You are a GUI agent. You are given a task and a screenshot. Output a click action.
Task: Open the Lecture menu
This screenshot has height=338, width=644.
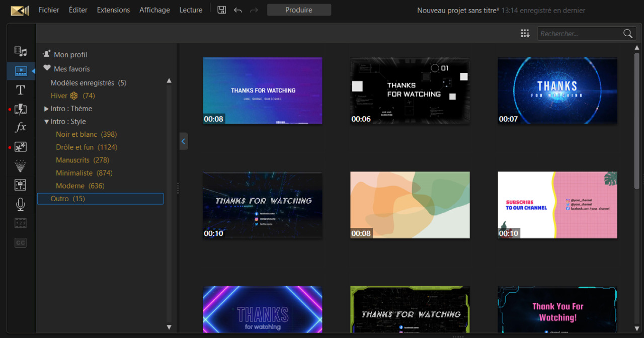191,10
